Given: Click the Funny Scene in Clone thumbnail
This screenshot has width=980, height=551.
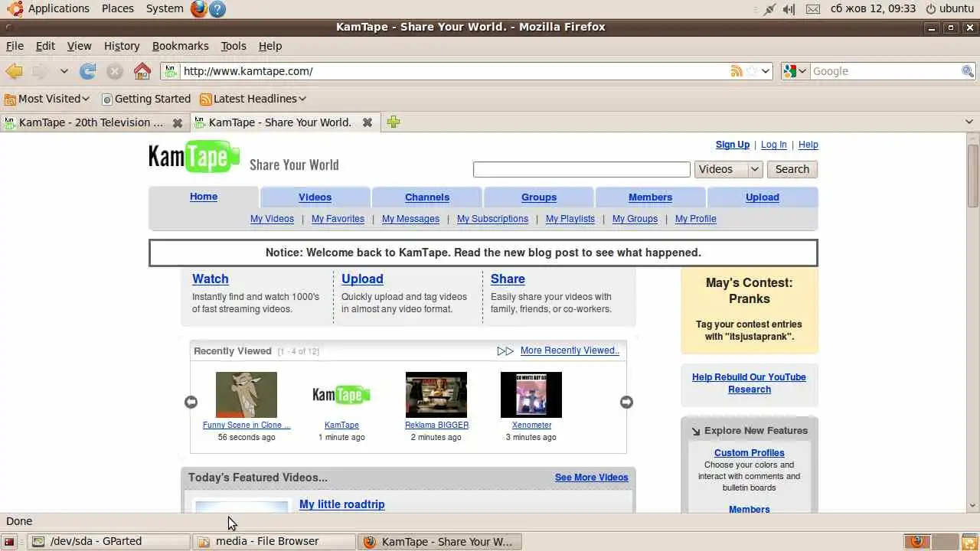Looking at the screenshot, I should tap(247, 395).
